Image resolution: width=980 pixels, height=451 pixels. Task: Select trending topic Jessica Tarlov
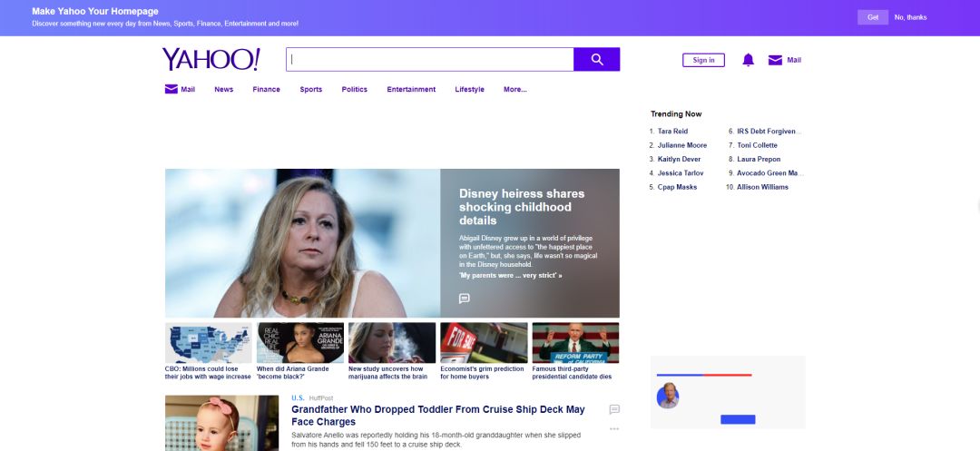680,173
